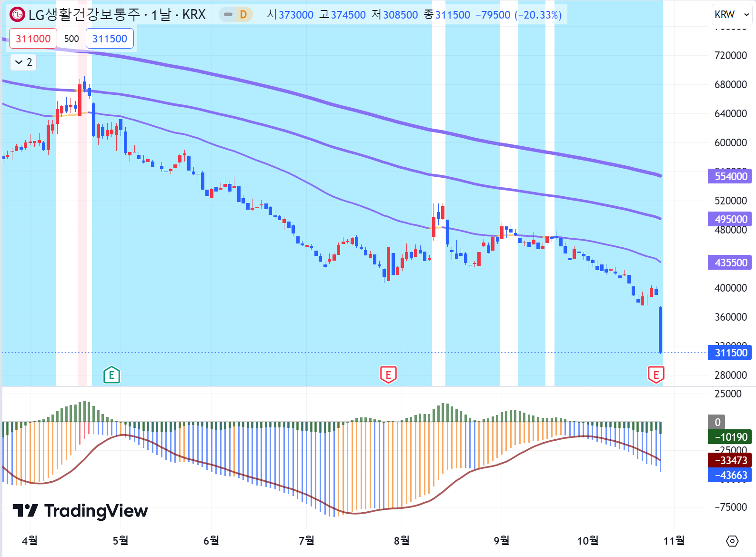Click the 11월 date label on time axis
The height and width of the screenshot is (557, 756).
pos(674,540)
